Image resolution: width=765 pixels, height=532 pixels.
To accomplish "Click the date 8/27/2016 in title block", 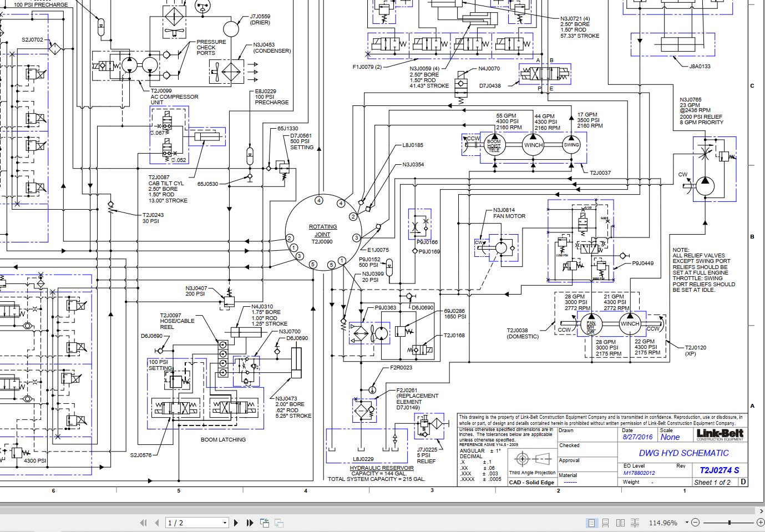I will point(637,437).
